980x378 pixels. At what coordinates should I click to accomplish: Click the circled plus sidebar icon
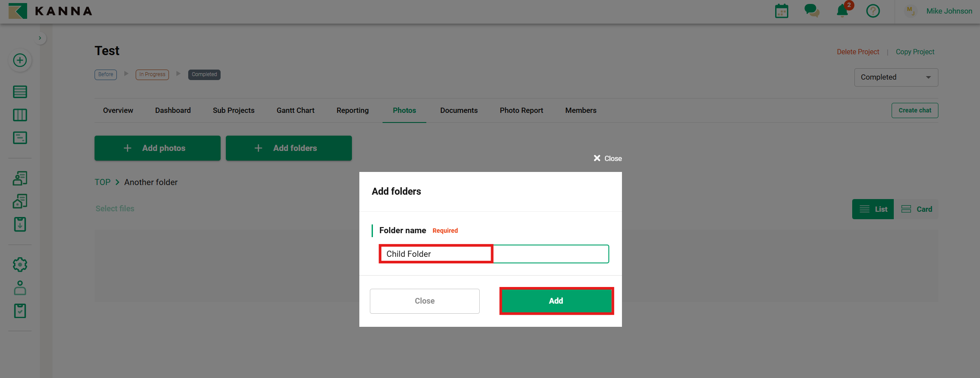coord(20,60)
